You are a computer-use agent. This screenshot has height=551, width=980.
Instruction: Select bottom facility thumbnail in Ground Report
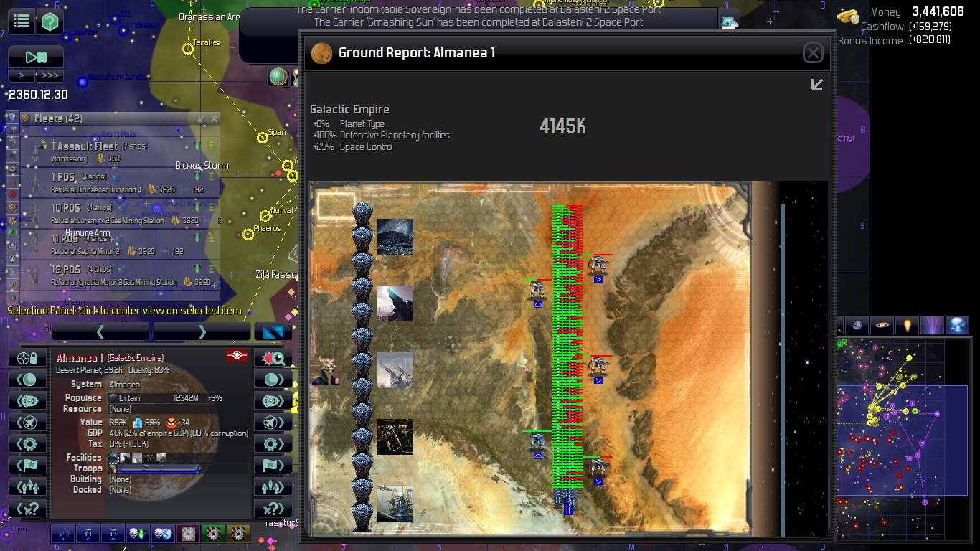click(395, 504)
